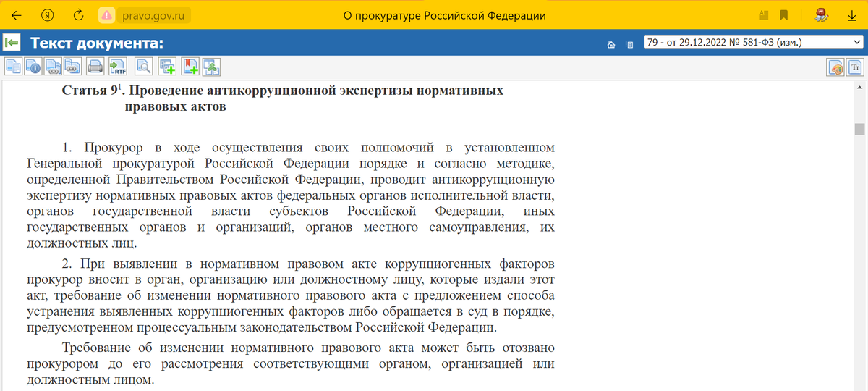The height and width of the screenshot is (391, 868).
Task: Open the Yandex home button
Action: click(x=48, y=15)
